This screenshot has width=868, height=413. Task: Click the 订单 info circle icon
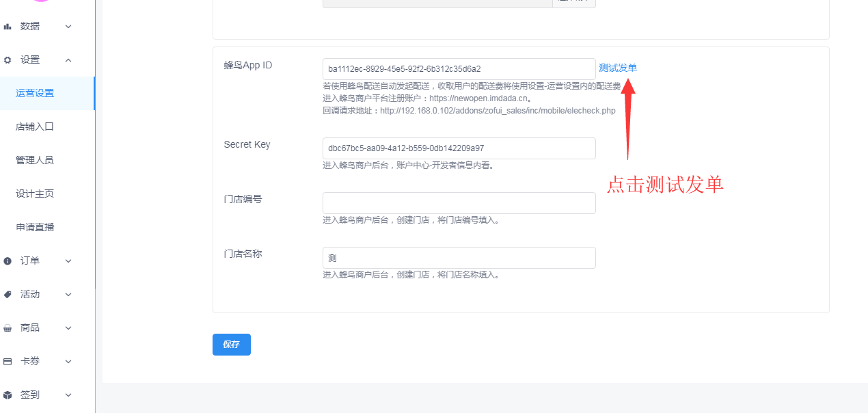[8, 261]
